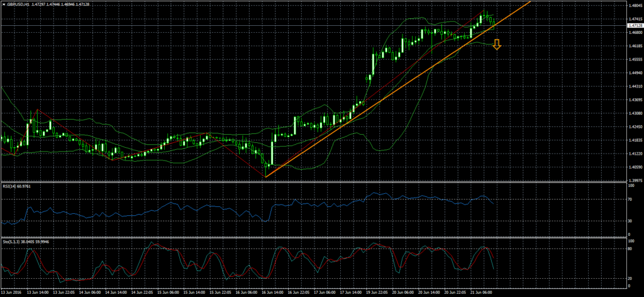Click the orange down arrow marker
644x297 pixels.
click(x=497, y=44)
